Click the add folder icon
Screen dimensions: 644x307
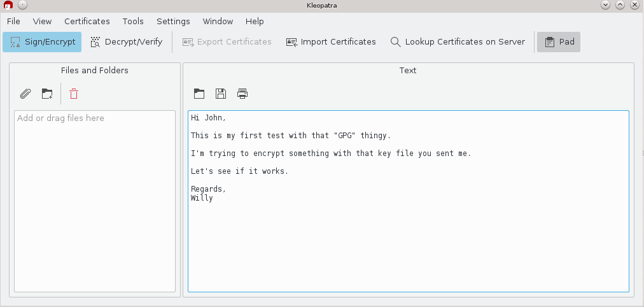click(47, 94)
